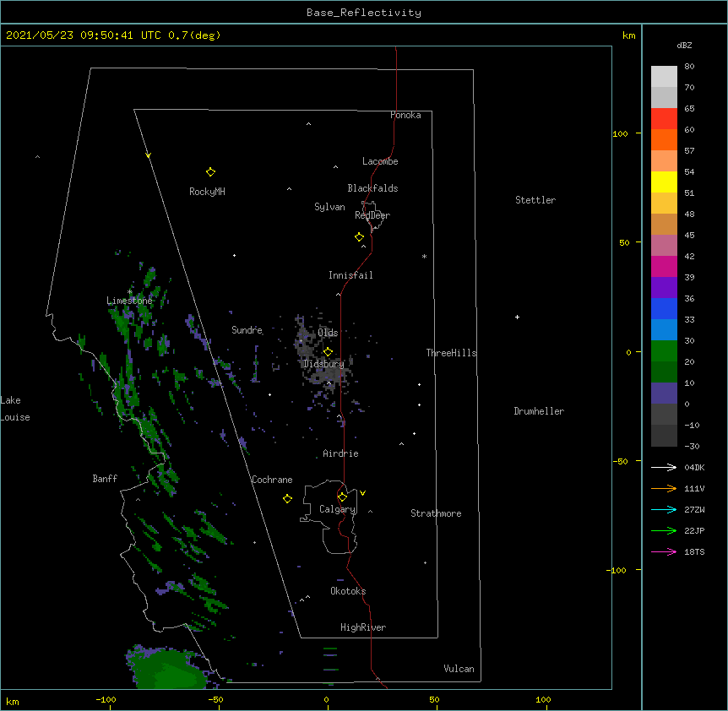The height and width of the screenshot is (711, 728).
Task: Select the light gray 80 dBZ swatch
Action: pos(664,77)
